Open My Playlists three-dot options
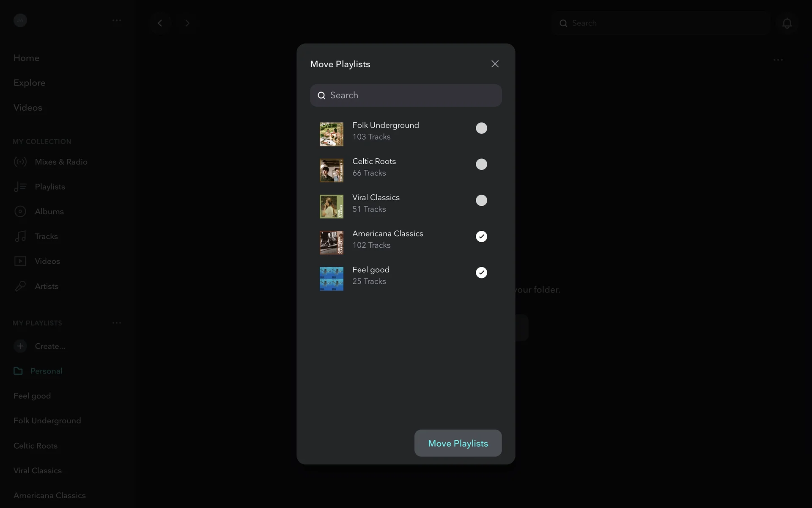812x508 pixels. pos(117,323)
